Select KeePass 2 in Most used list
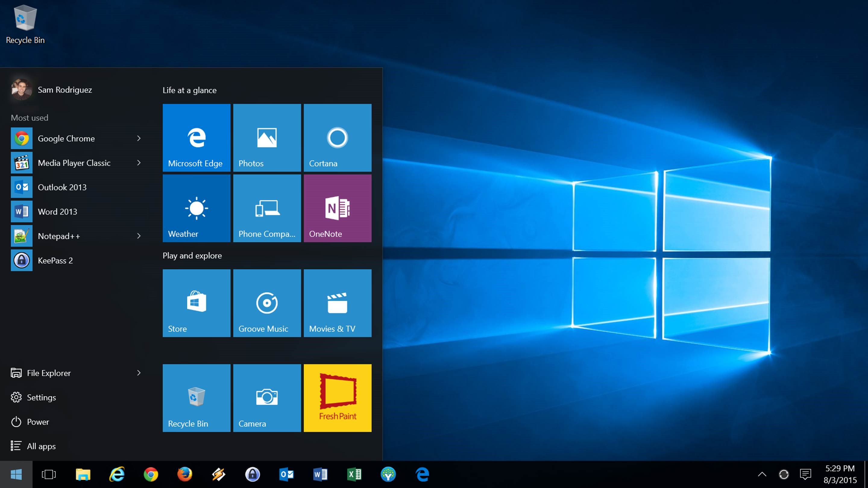The height and width of the screenshot is (488, 868). point(55,260)
